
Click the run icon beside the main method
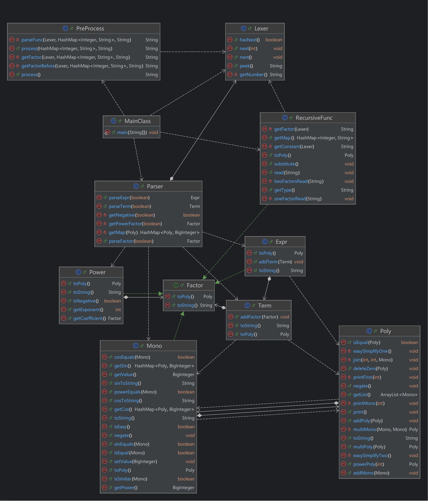click(107, 132)
